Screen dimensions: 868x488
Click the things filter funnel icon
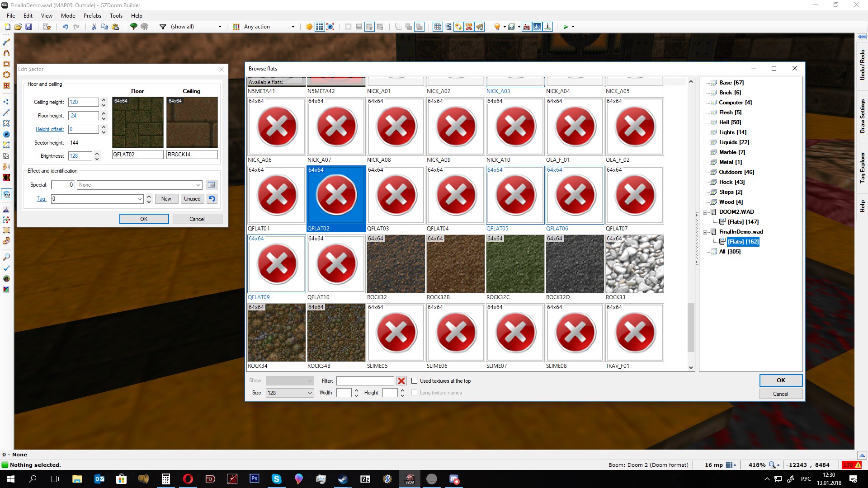pos(163,27)
